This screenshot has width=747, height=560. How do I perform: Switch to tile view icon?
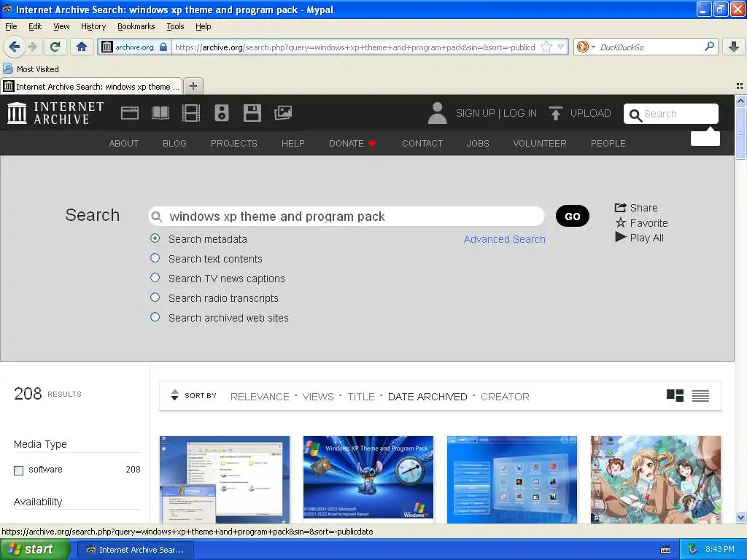click(675, 396)
